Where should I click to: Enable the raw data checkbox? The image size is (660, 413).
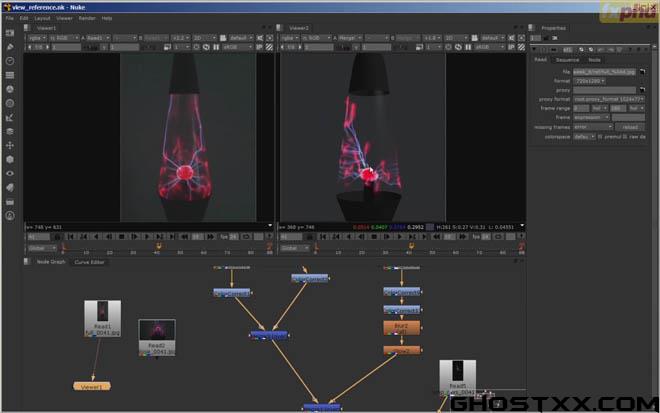(625, 137)
